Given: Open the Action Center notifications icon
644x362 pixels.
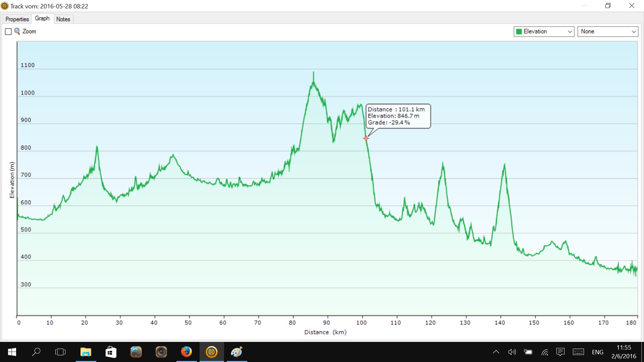Looking at the screenshot, I should pyautogui.click(x=560, y=352).
